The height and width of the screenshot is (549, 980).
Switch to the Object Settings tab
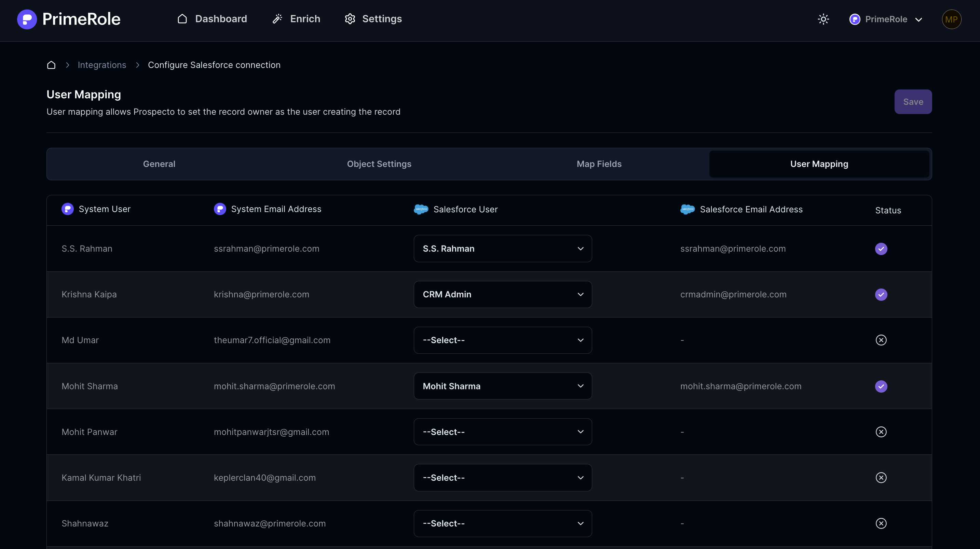[379, 164]
